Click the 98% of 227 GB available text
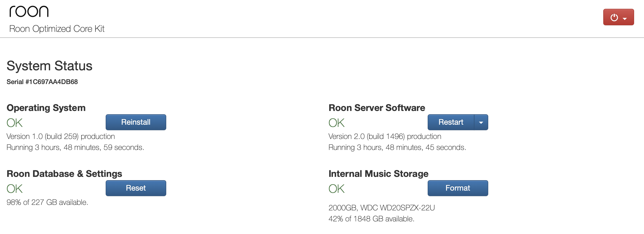Image resolution: width=644 pixels, height=234 pixels. point(47,202)
